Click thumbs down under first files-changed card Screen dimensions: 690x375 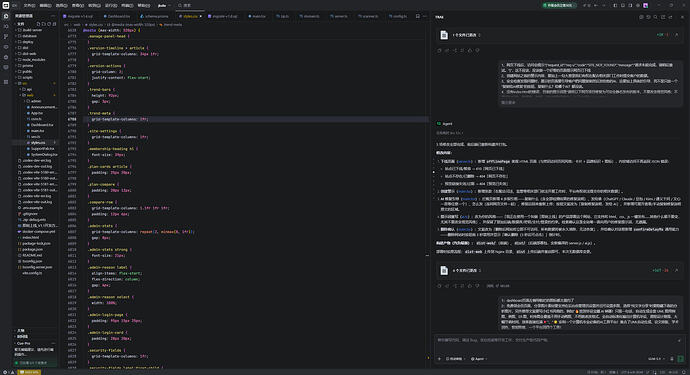(477, 50)
